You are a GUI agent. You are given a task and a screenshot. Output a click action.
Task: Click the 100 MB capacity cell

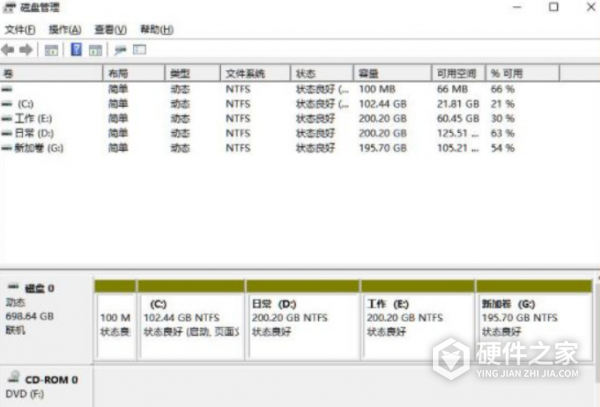coord(377,89)
